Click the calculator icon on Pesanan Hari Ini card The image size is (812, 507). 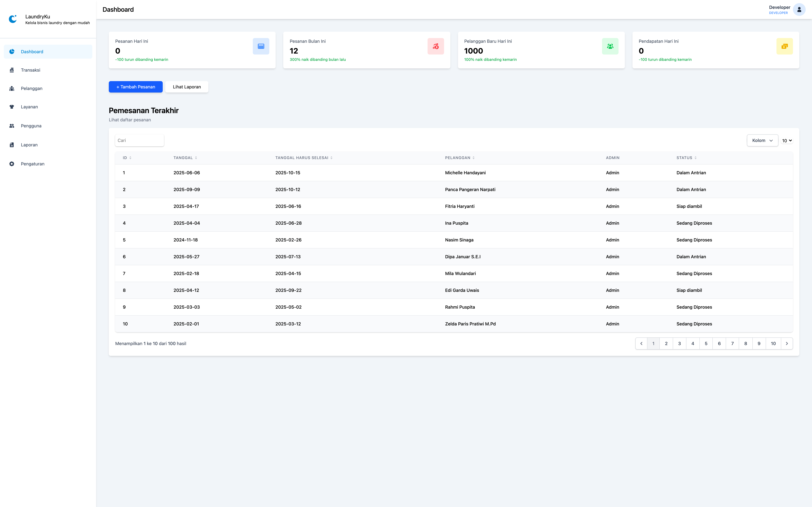point(261,46)
